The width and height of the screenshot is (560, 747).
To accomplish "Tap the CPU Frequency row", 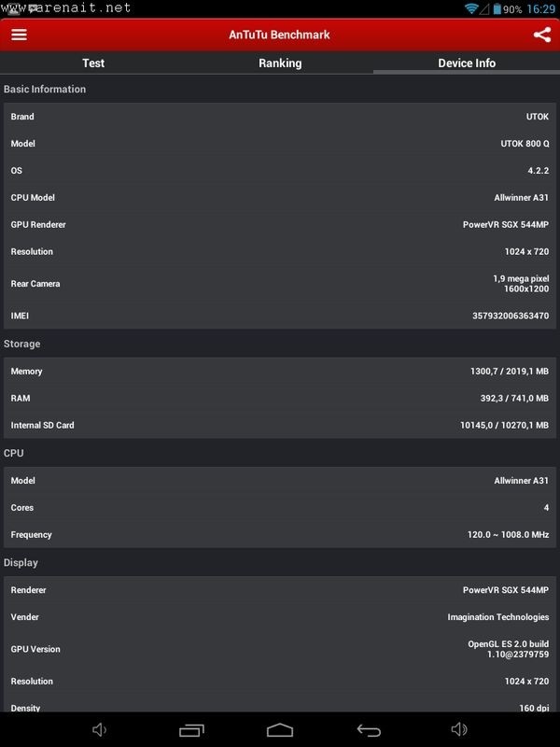I will pos(280,535).
